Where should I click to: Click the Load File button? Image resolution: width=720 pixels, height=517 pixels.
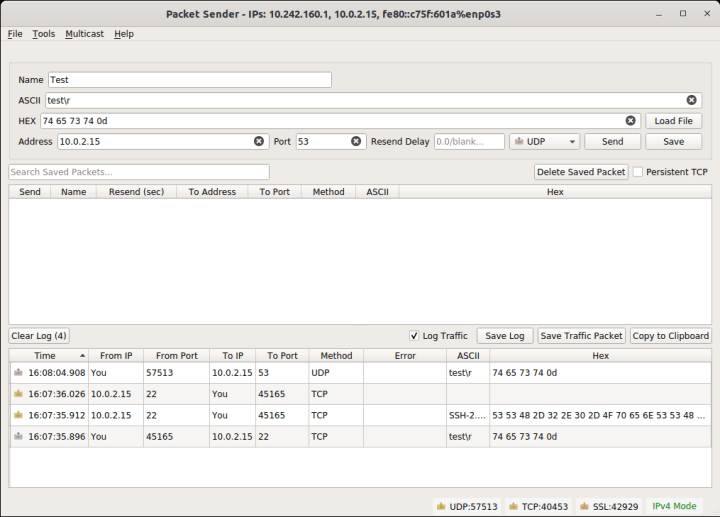click(674, 121)
